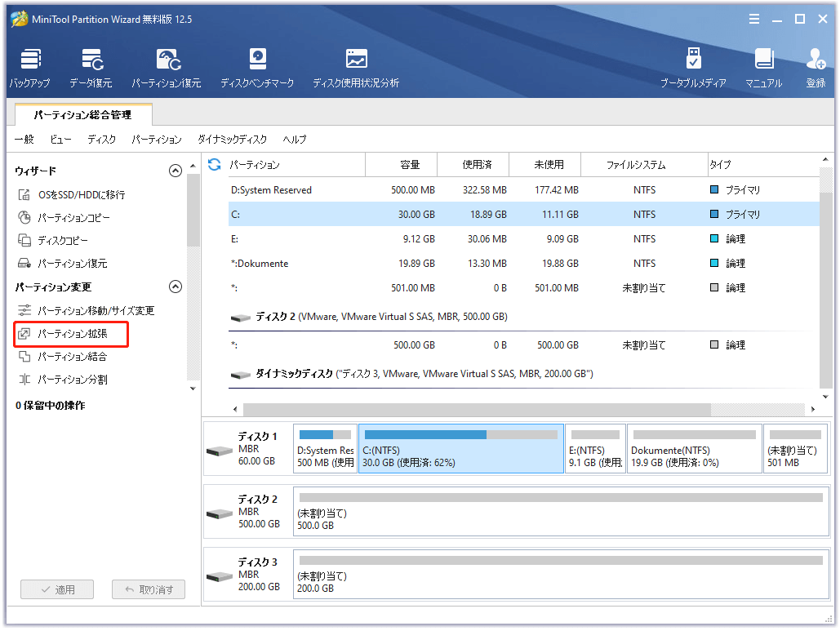
Task: Click パーティション拡張 in the sidebar
Action: pos(72,334)
